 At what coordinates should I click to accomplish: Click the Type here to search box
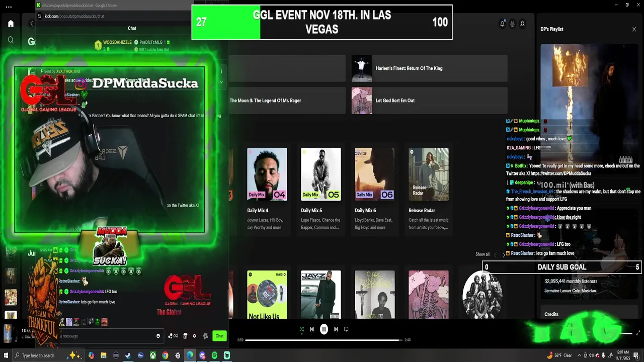coord(48,355)
